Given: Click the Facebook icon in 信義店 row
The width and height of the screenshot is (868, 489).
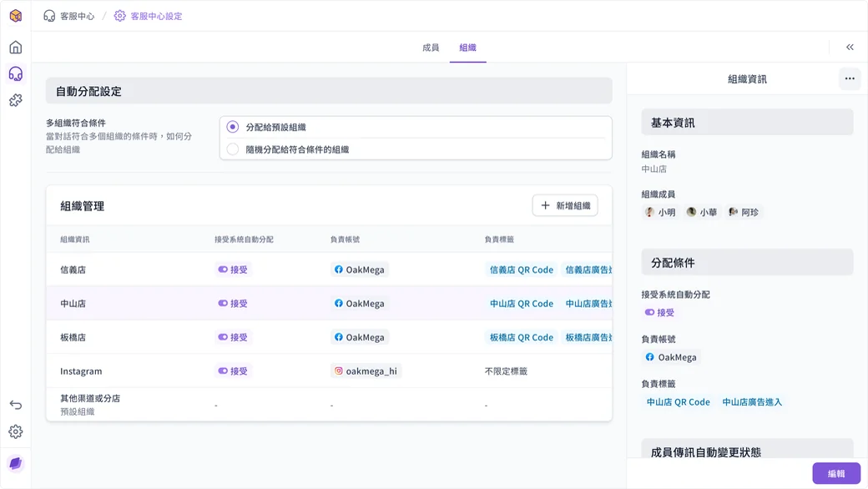Looking at the screenshot, I should click(x=338, y=270).
